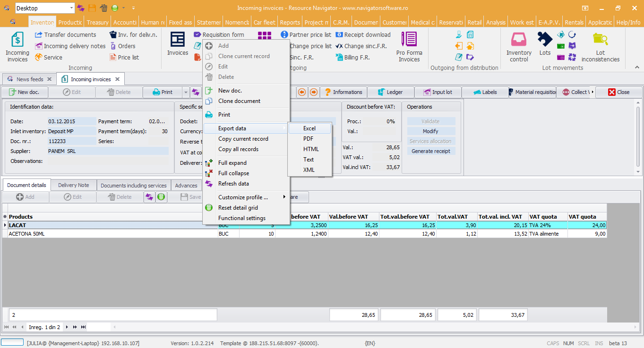Click Generate receipt button

tap(431, 151)
